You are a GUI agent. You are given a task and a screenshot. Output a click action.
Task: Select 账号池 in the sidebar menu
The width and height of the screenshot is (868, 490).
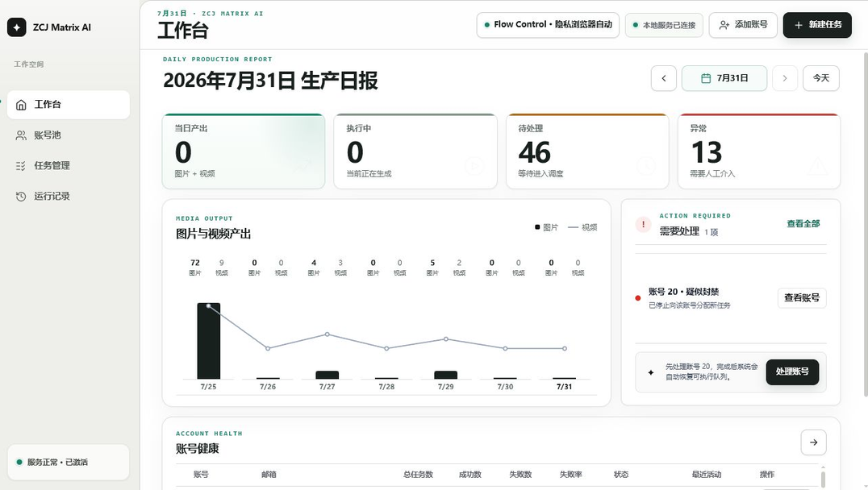tap(68, 135)
